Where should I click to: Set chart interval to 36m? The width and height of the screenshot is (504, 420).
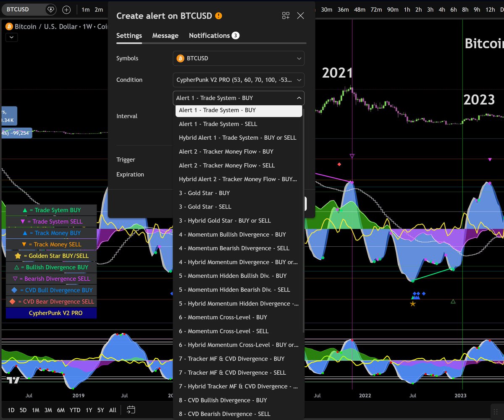[343, 10]
